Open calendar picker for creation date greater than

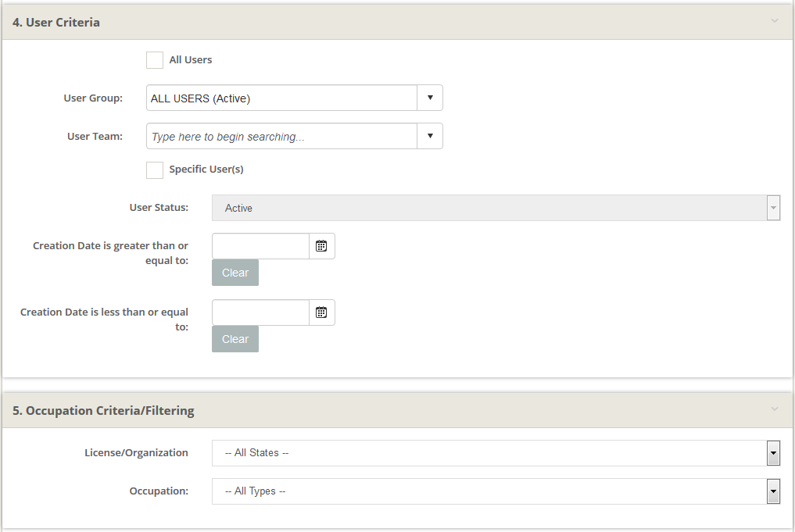point(321,246)
